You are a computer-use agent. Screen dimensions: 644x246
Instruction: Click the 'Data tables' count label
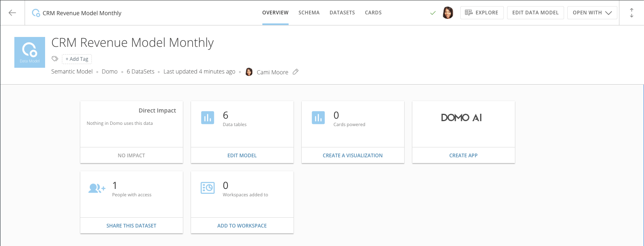[x=235, y=124]
